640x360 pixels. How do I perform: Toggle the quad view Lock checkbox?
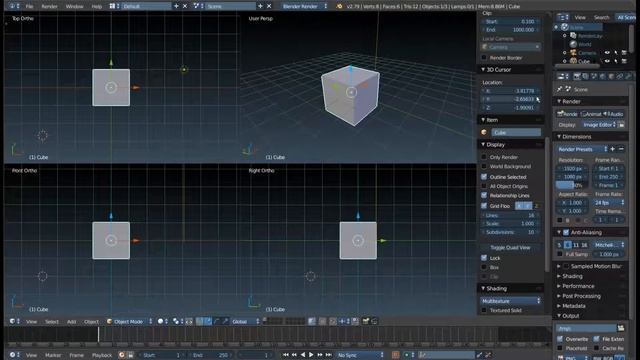(484, 258)
